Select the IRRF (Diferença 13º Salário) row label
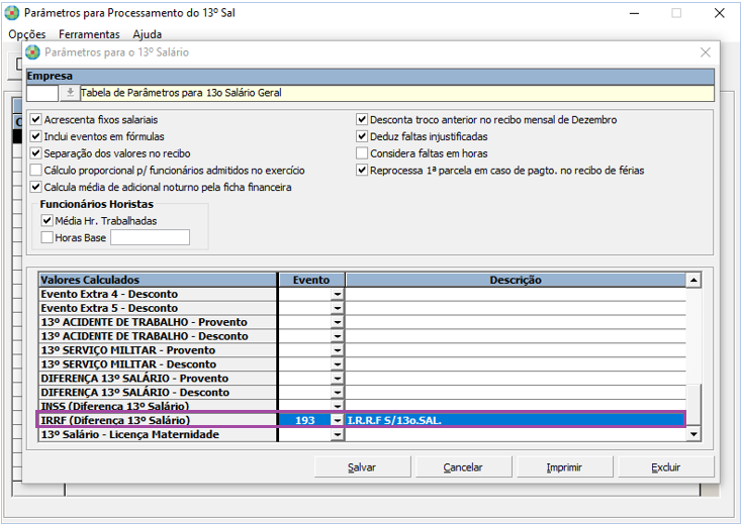744x528 pixels. 158,420
